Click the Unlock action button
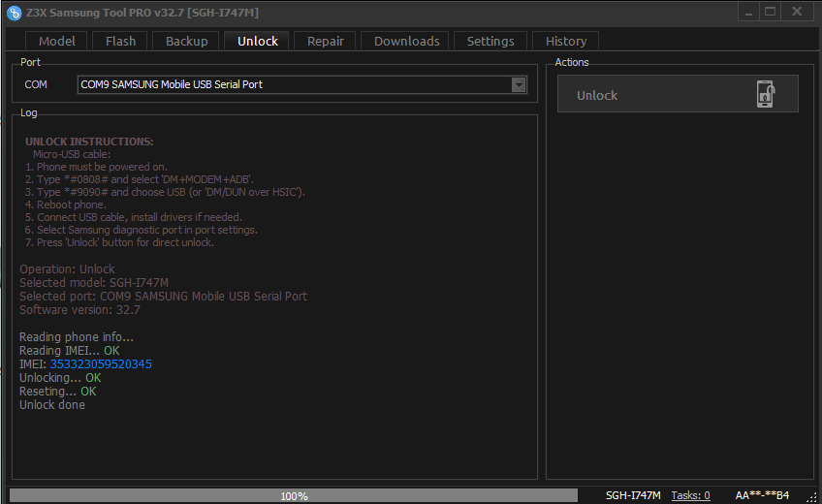 pyautogui.click(x=678, y=94)
